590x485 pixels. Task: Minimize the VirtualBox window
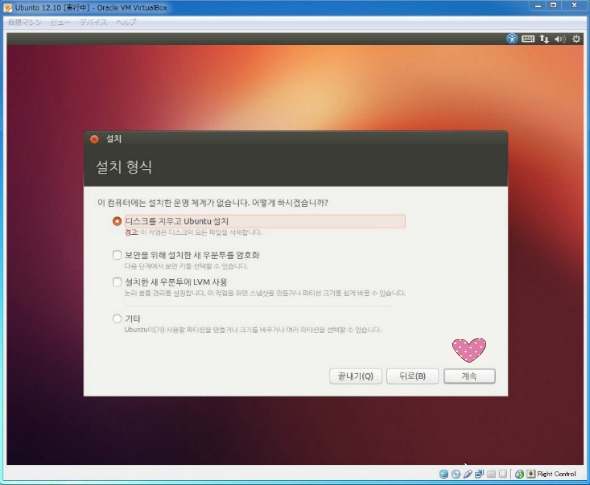click(x=538, y=6)
